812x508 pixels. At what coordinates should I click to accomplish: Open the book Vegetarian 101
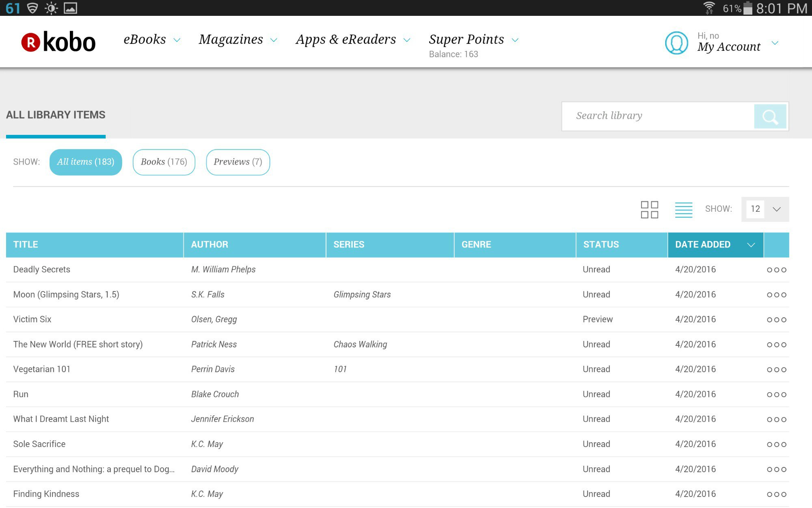coord(42,369)
